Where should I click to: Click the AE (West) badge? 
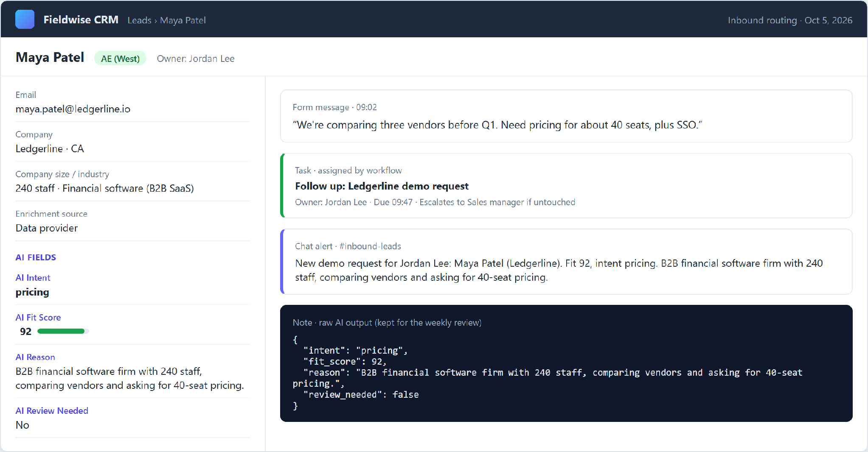point(120,59)
